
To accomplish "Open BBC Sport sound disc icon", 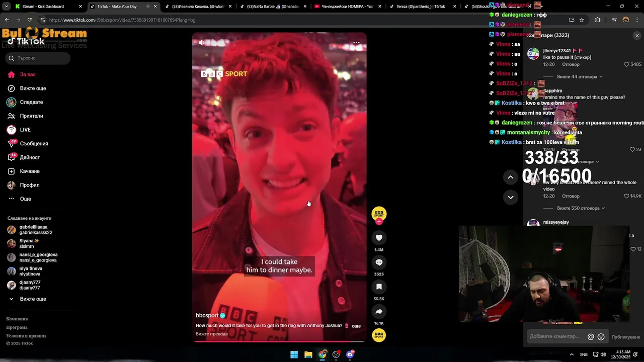I will 379,335.
